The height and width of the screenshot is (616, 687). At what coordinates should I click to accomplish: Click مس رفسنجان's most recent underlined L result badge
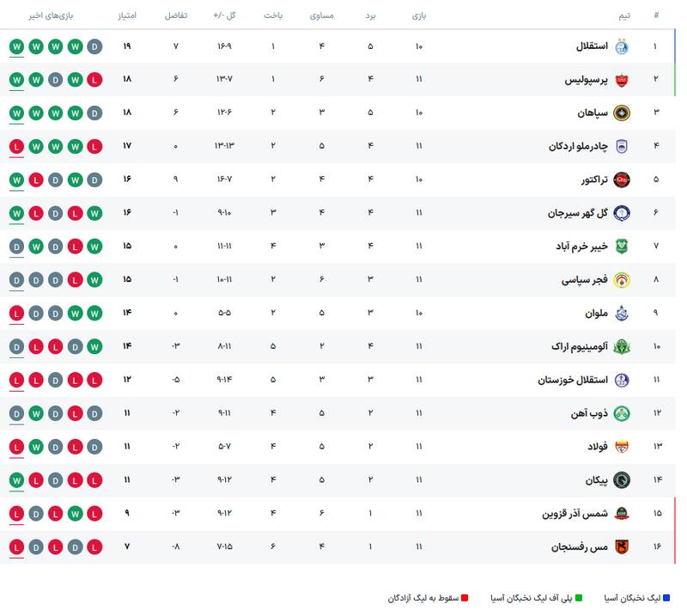click(16, 546)
